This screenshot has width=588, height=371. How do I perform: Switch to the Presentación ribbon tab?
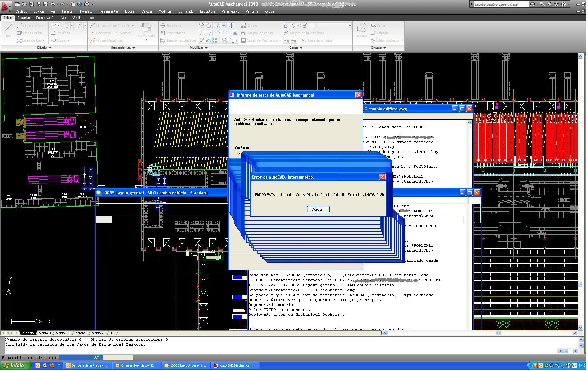click(46, 18)
